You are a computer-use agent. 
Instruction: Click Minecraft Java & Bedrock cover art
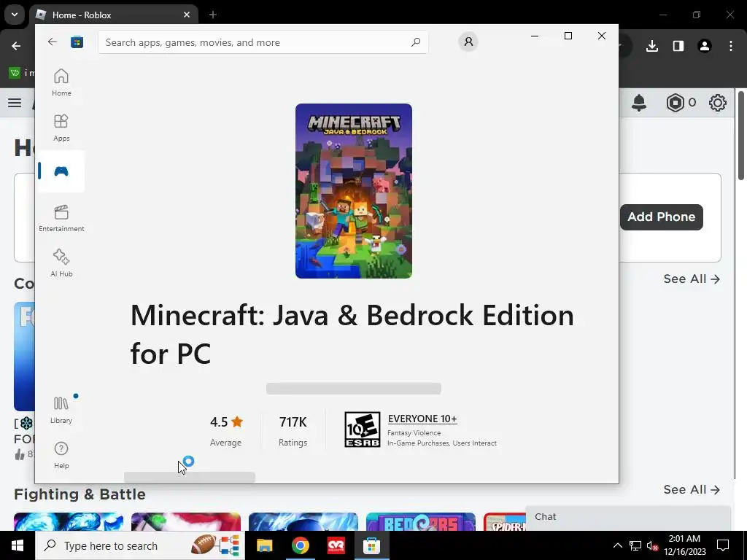(x=354, y=191)
